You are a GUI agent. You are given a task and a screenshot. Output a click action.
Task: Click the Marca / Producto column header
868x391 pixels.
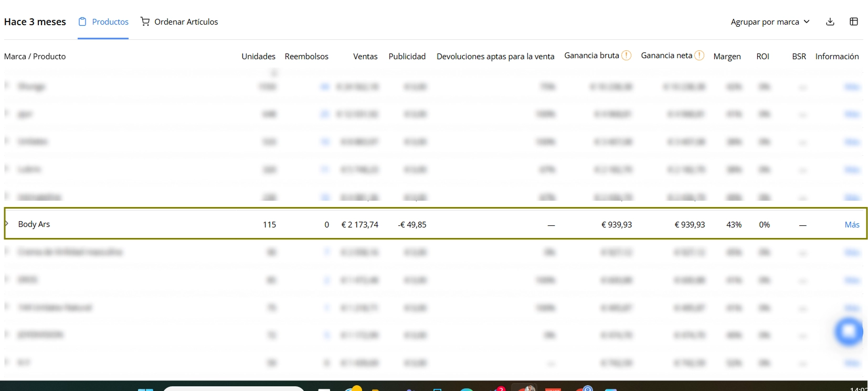(35, 56)
